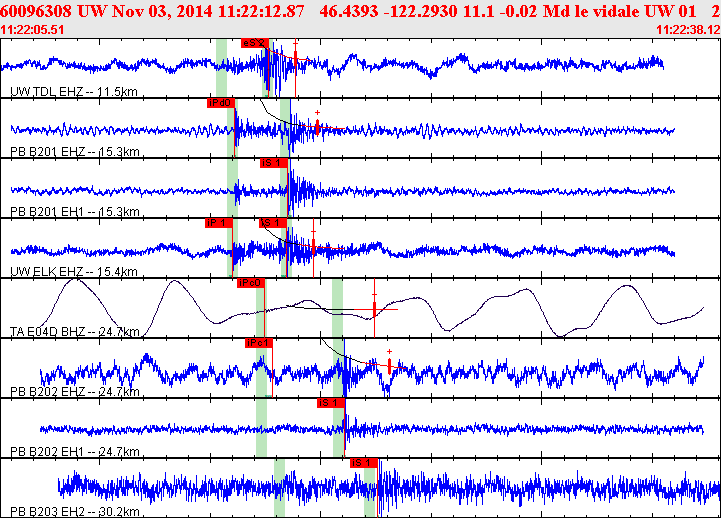Select the UW ELK EHZ station label
The height and width of the screenshot is (518, 721).
coord(73,272)
